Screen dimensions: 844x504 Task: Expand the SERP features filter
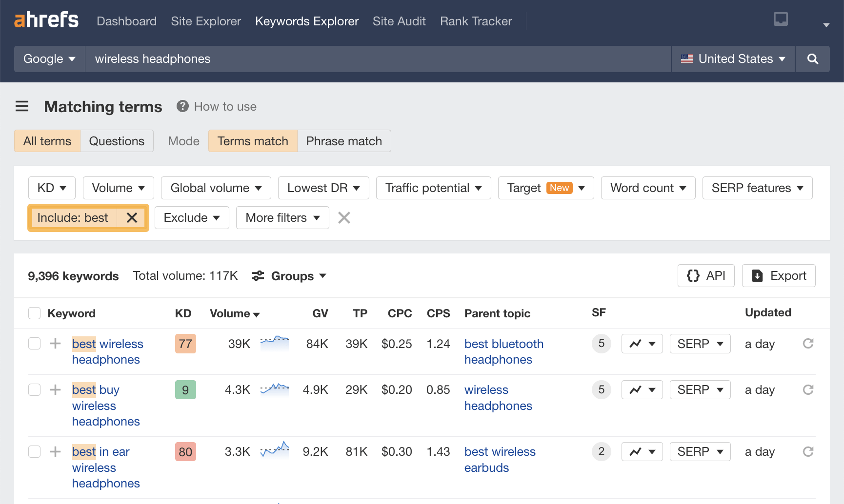tap(757, 188)
